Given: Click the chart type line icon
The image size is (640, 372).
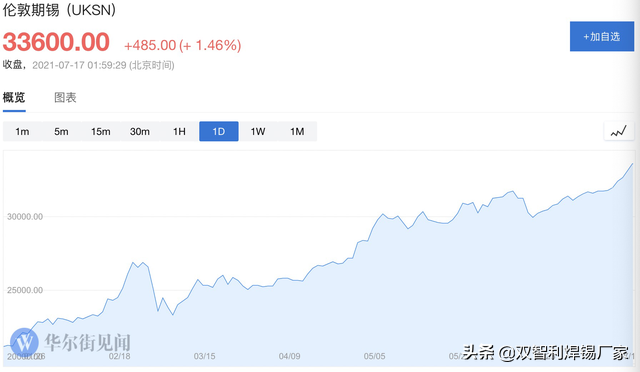Looking at the screenshot, I should click(619, 131).
